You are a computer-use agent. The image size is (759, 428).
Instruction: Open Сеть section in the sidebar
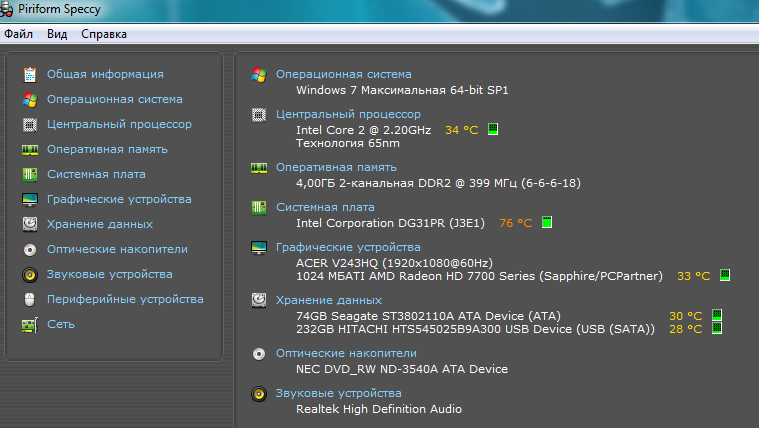click(x=61, y=324)
